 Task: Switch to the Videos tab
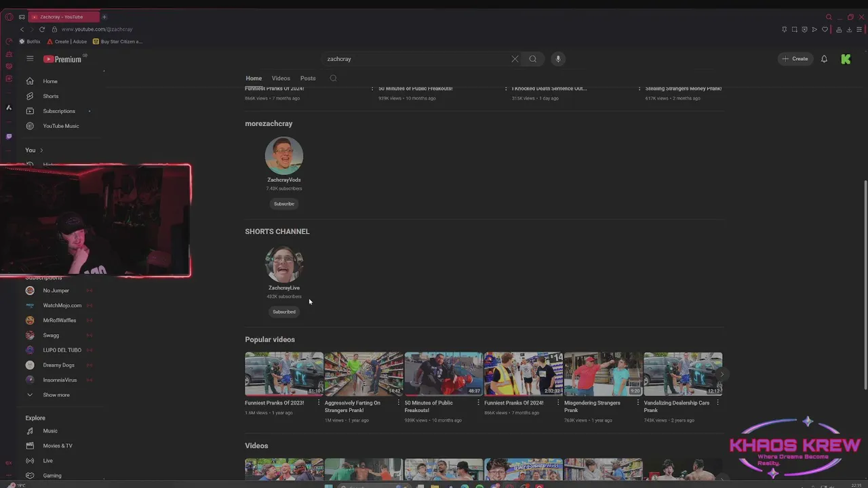pyautogui.click(x=281, y=78)
